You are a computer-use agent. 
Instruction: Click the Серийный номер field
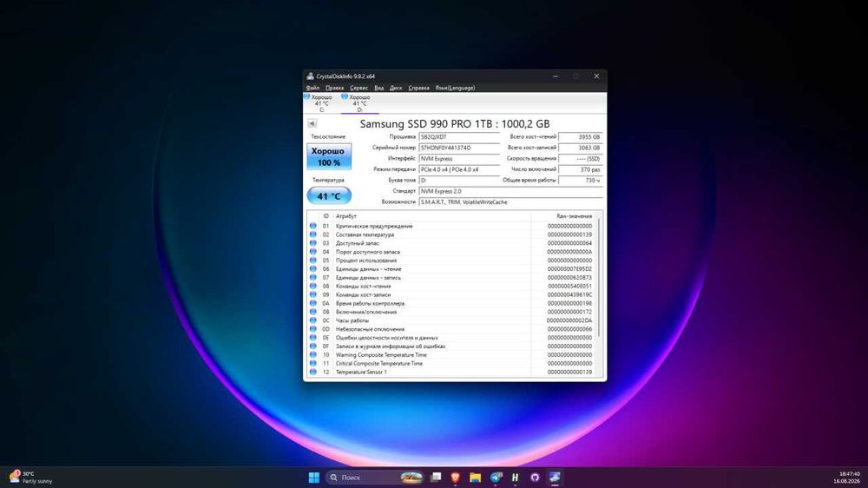[x=459, y=148]
